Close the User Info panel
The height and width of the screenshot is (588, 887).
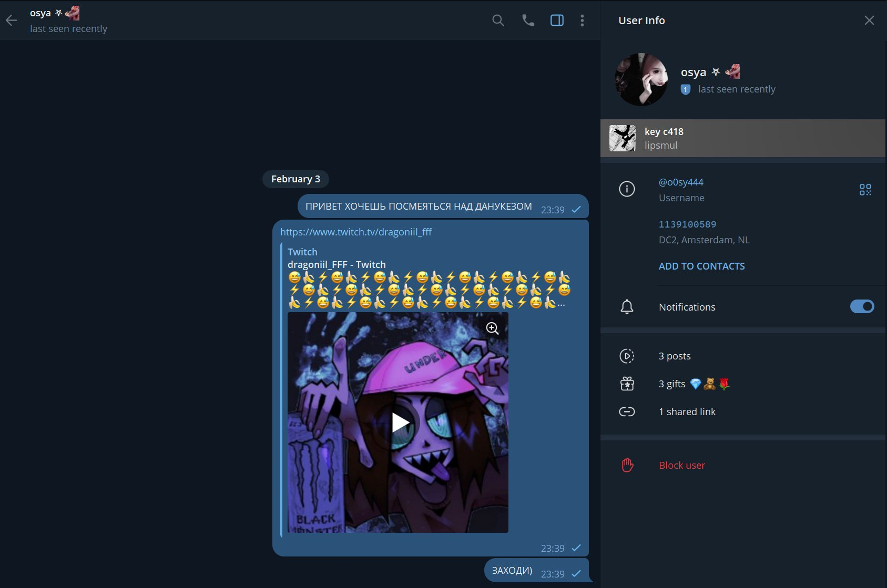point(869,20)
